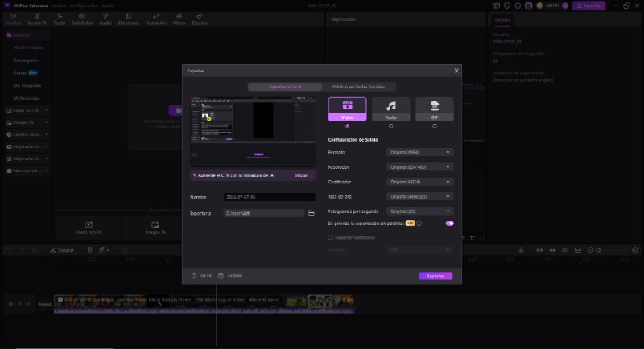Toggle the lossless export switch

(x=449, y=224)
